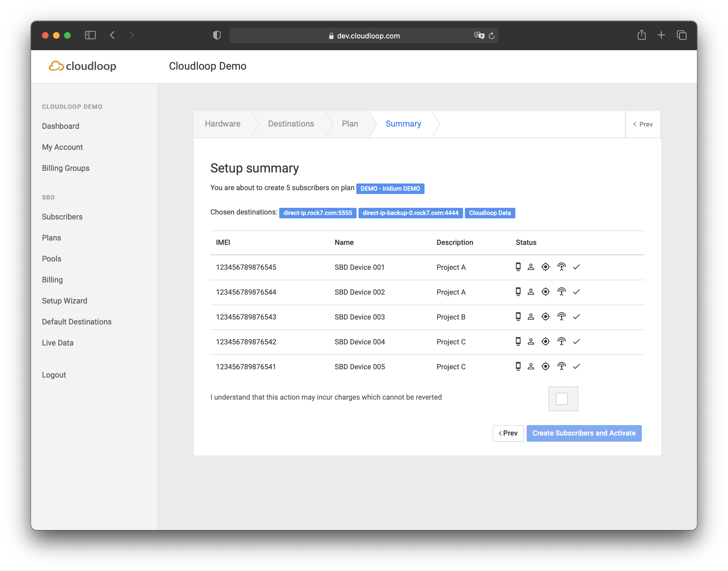Reload the page in the address bar
This screenshot has width=728, height=571.
coord(492,35)
